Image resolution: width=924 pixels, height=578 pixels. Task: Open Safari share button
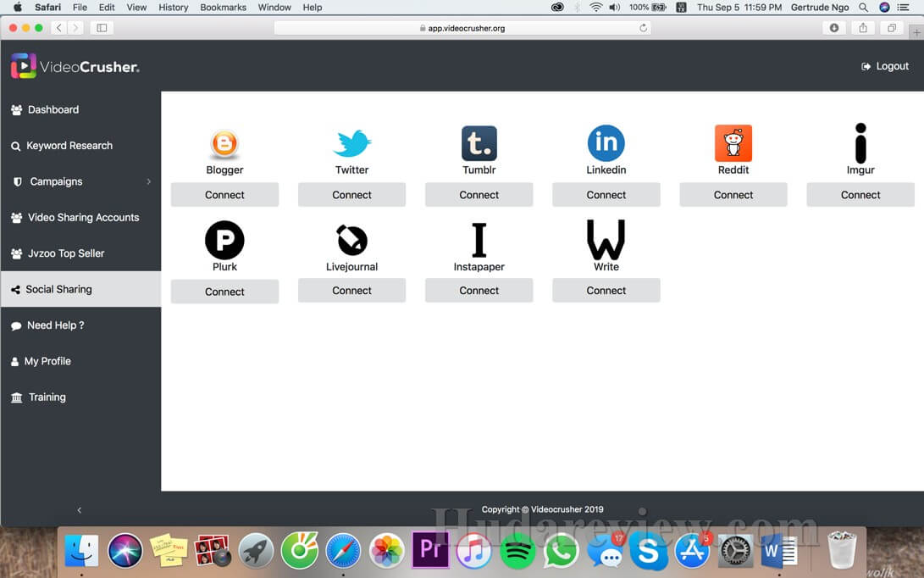(863, 28)
